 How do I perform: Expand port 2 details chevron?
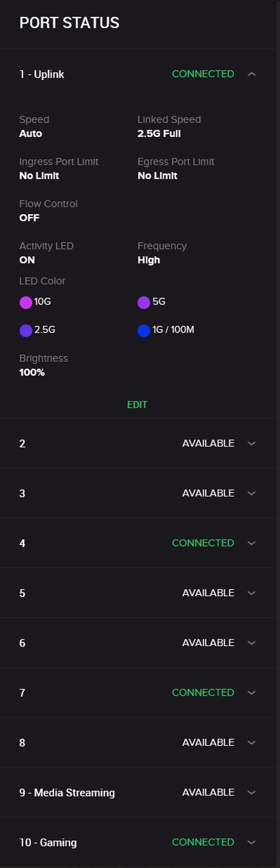coord(252,443)
